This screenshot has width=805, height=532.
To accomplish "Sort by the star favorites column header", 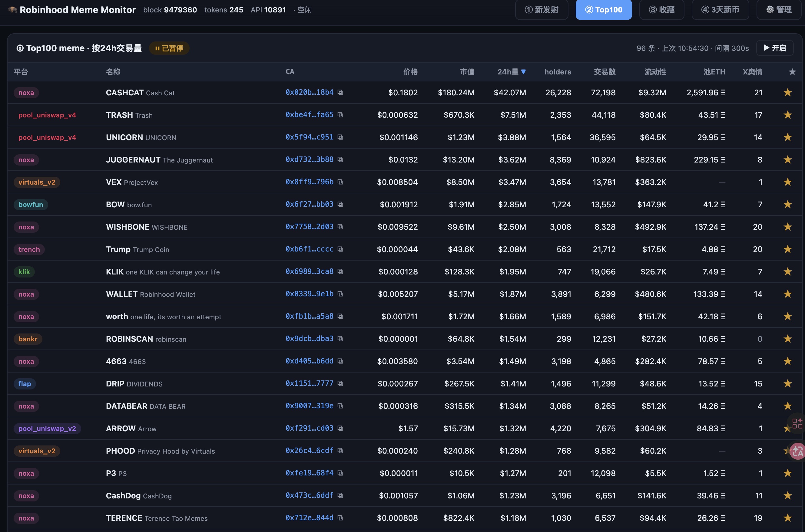I will [x=793, y=72].
